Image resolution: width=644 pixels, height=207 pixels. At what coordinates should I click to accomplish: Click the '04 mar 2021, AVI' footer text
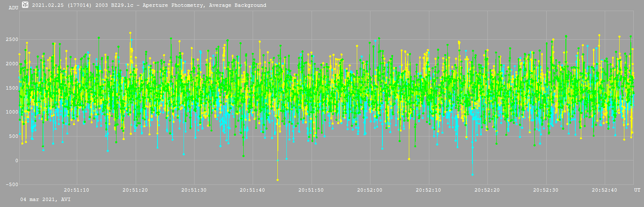pyautogui.click(x=45, y=199)
